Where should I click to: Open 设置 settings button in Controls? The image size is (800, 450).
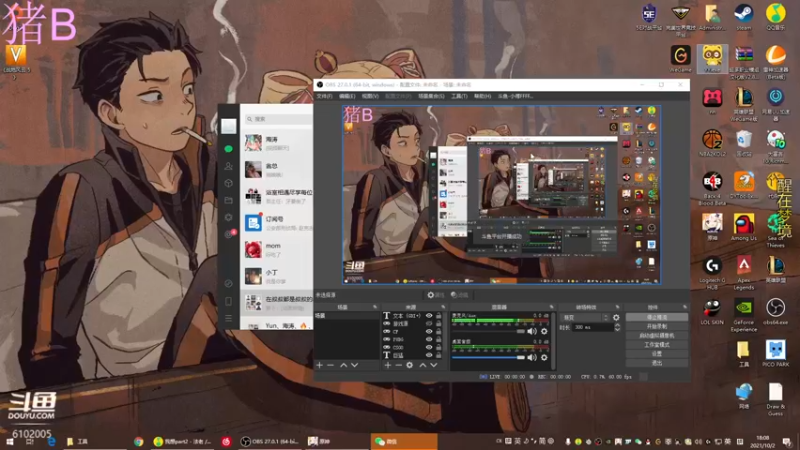point(657,354)
